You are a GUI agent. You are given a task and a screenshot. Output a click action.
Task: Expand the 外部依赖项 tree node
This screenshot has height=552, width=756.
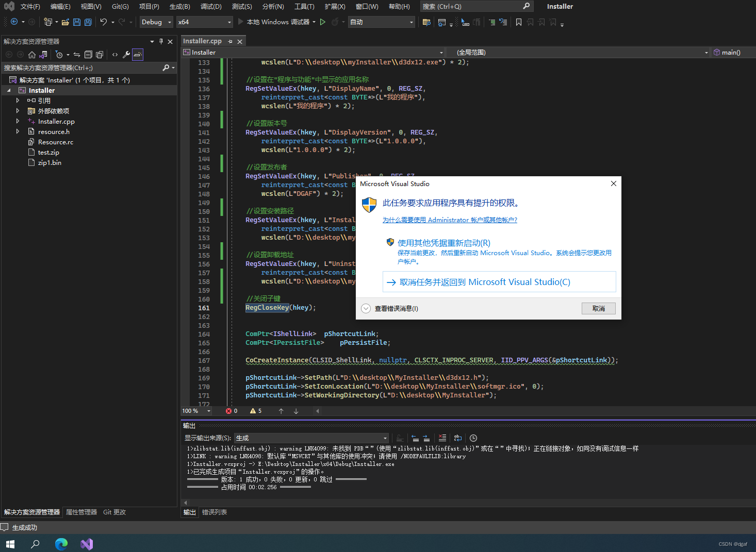(18, 111)
